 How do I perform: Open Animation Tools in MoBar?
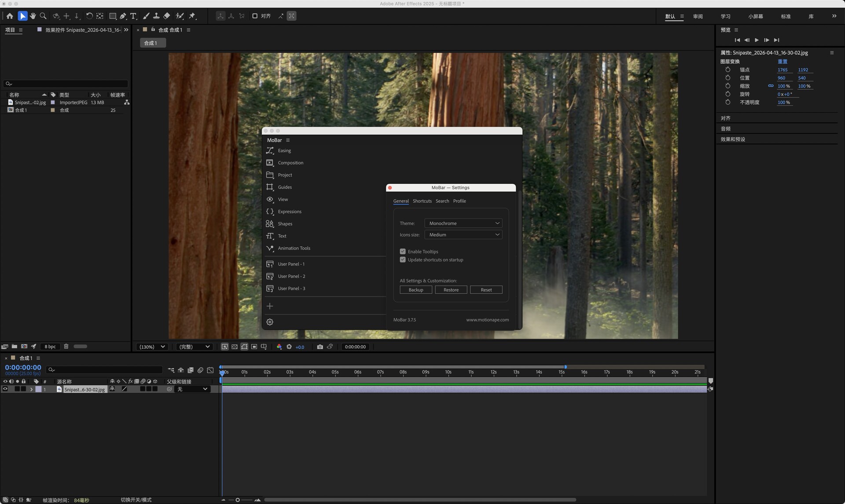coord(294,248)
